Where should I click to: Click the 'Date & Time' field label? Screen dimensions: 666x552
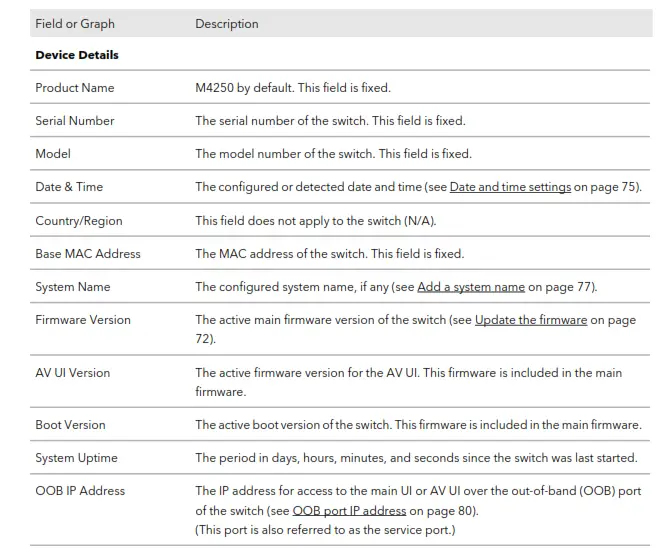(x=69, y=187)
